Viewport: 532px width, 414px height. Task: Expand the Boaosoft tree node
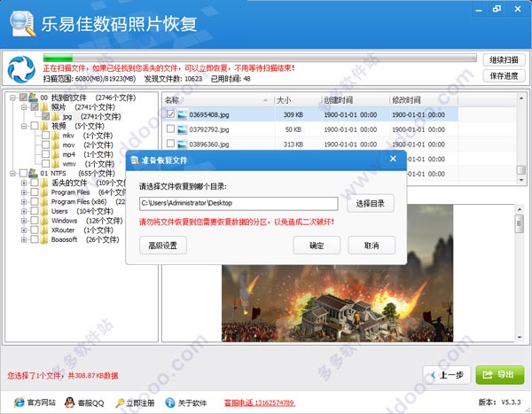tap(24, 239)
